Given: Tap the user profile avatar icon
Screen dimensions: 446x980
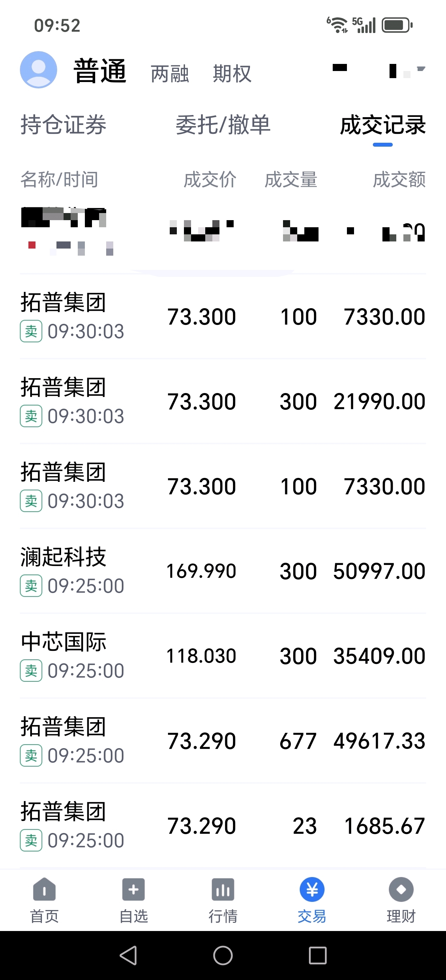Looking at the screenshot, I should (x=38, y=70).
